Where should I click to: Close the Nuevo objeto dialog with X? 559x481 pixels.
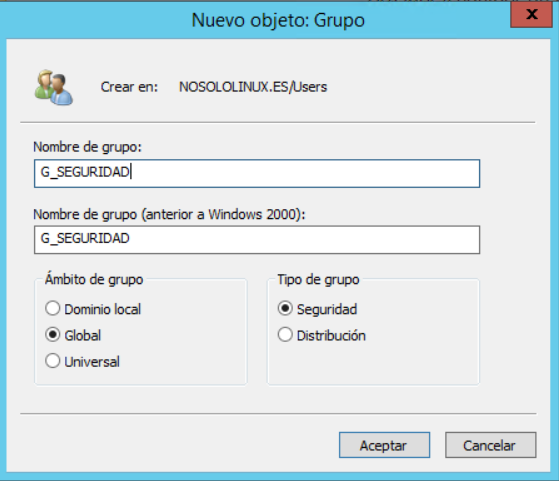(x=532, y=14)
